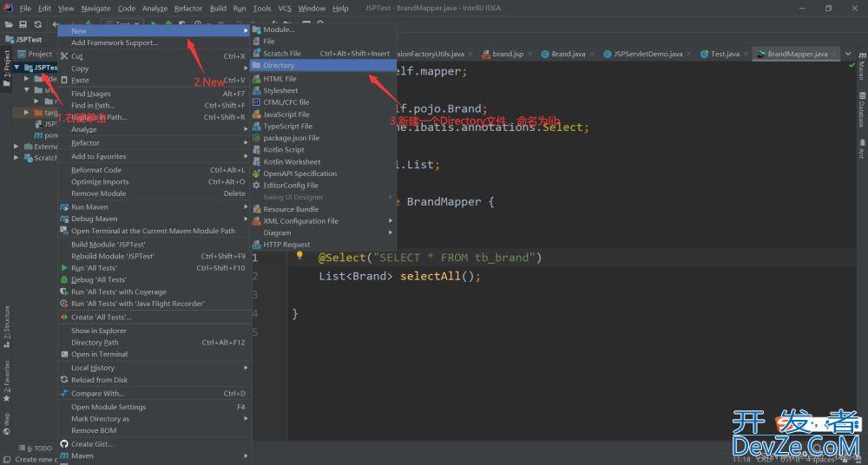This screenshot has height=465, width=868.
Task: Choose Optimize Imports
Action: (x=155, y=181)
